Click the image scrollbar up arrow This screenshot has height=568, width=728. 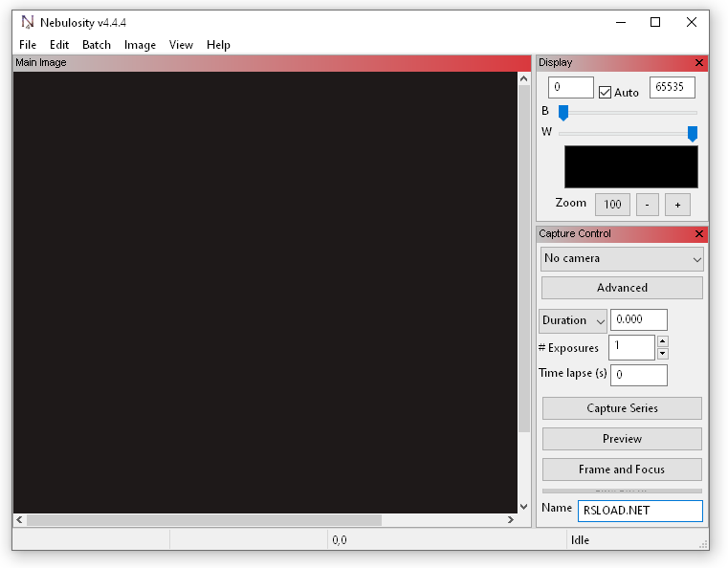523,78
